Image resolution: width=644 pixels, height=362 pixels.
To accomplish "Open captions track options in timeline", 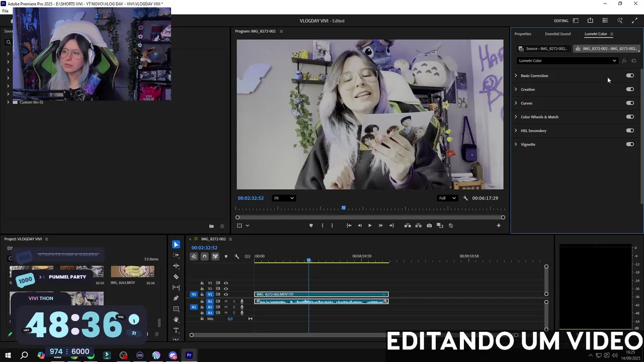I will point(248,256).
